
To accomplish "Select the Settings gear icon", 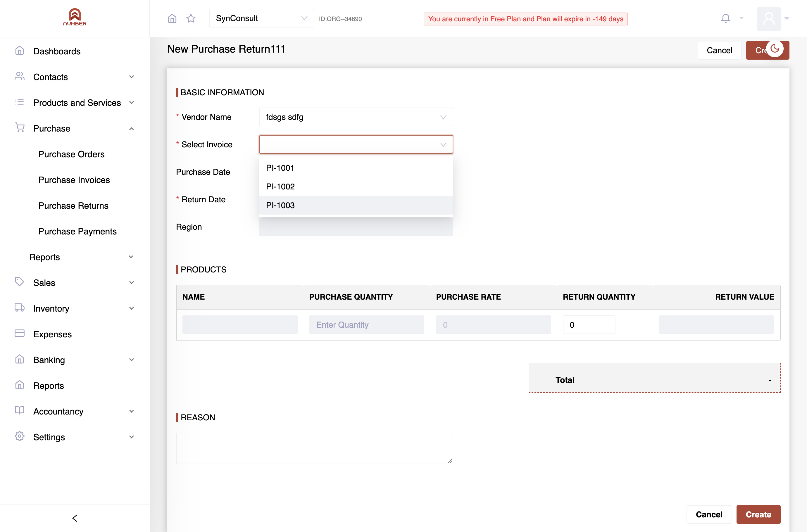I will (20, 436).
